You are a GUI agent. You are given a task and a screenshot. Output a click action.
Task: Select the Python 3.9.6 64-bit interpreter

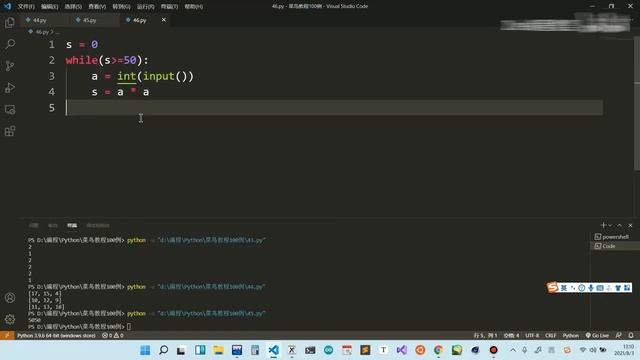point(56,336)
